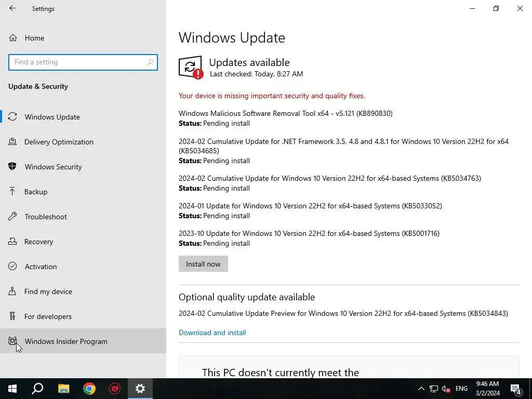Click the Windows Insider Program cat icon
The height and width of the screenshot is (399, 532).
pos(12,341)
